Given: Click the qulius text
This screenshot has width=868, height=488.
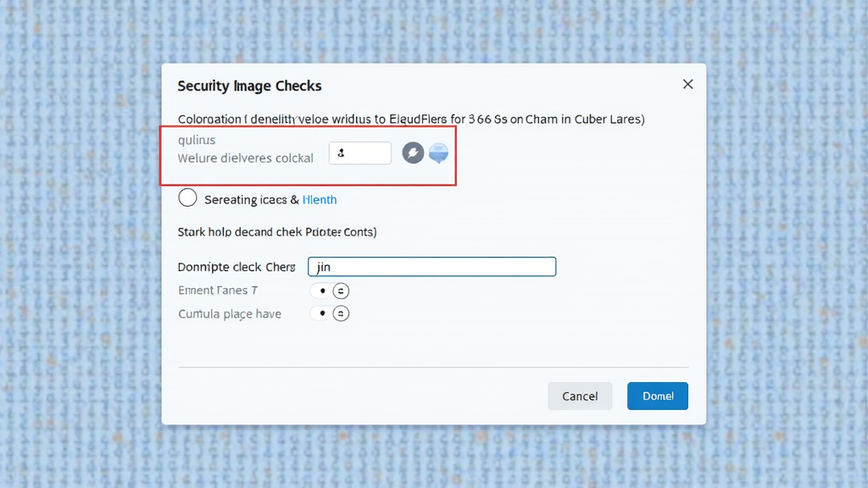Looking at the screenshot, I should click(197, 141).
